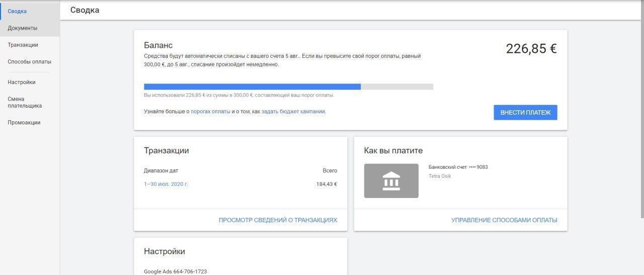Follow the порогах оплаты link
This screenshot has width=644, height=275.
(x=210, y=111)
